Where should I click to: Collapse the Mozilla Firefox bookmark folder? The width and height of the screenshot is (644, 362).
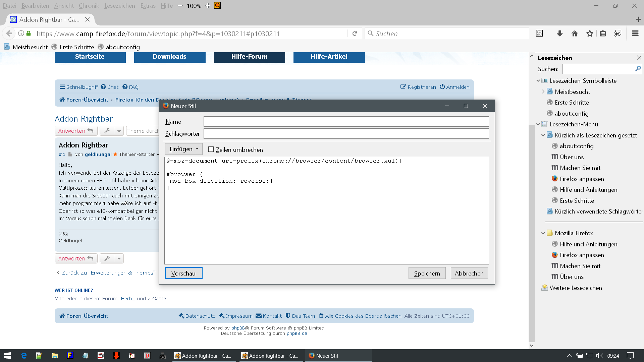tap(543, 233)
